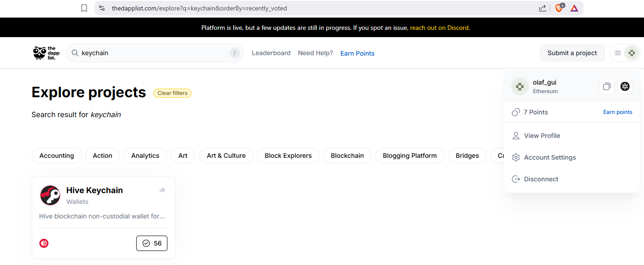Screen dimensions: 644x265
Task: Open Hive Keychain title
Action: 95,190
